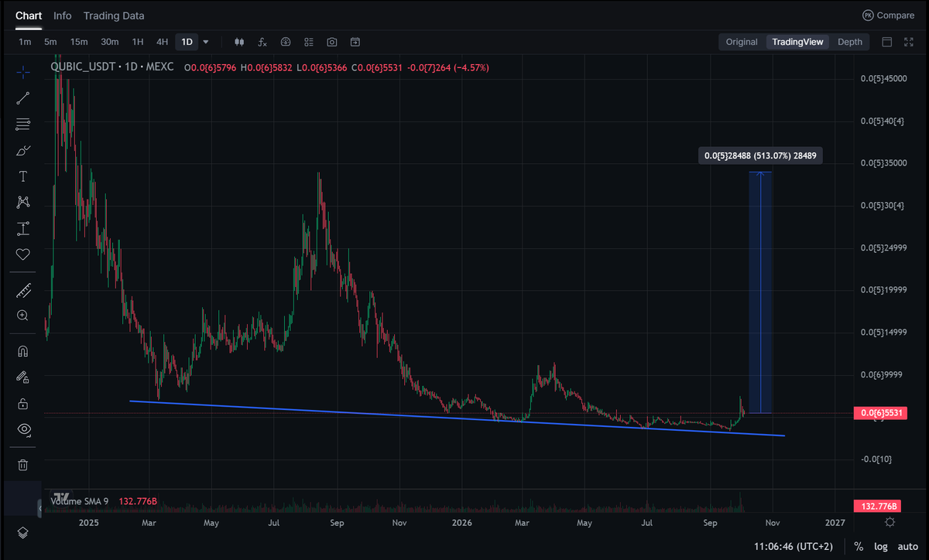
Task: Select the 1H timeframe
Action: point(138,42)
